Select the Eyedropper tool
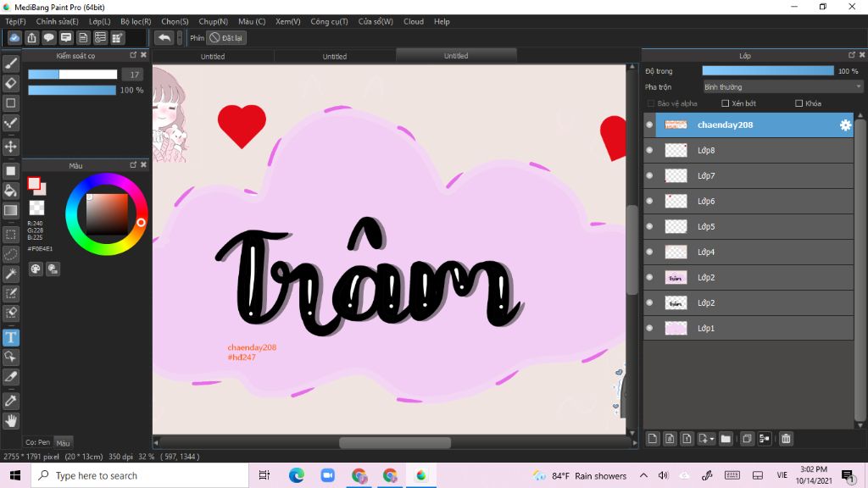868x488 pixels. pos(10,401)
